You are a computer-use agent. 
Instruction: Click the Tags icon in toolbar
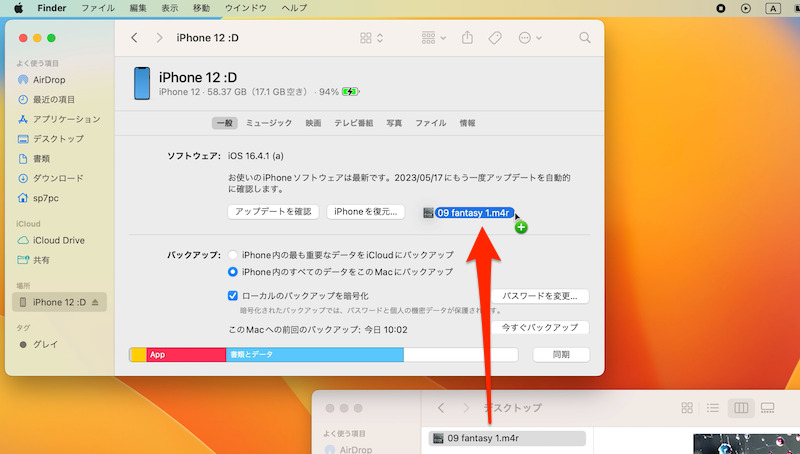[494, 38]
